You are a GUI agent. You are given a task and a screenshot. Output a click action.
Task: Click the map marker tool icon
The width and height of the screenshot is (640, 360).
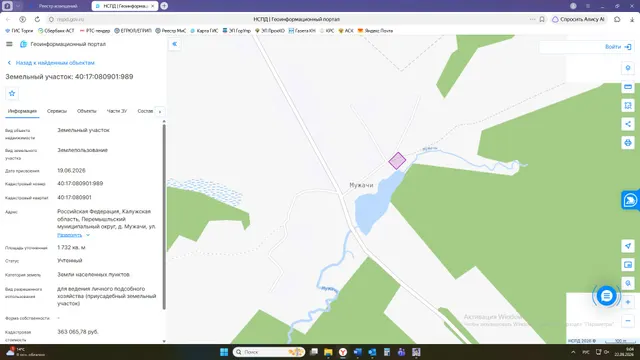[x=628, y=68]
